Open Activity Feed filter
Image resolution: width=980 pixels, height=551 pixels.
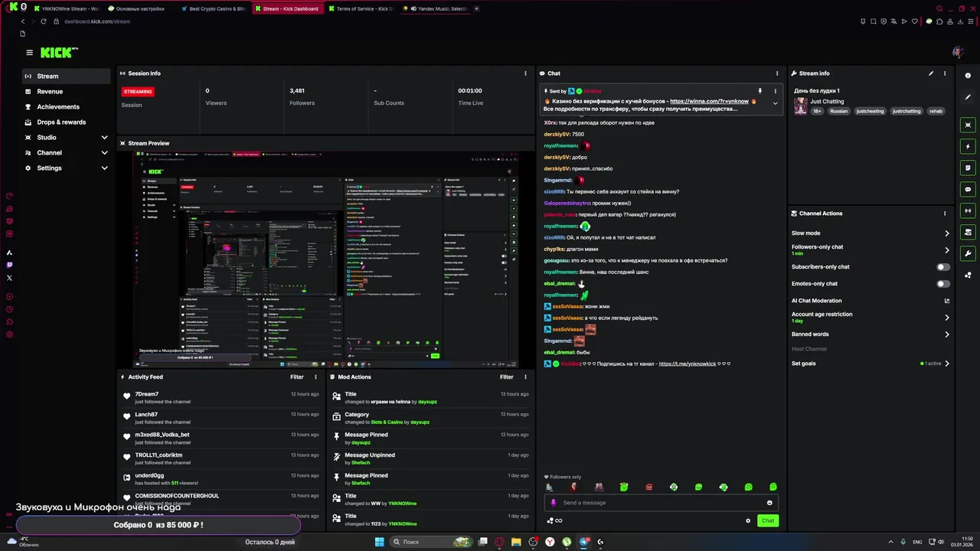tap(297, 377)
